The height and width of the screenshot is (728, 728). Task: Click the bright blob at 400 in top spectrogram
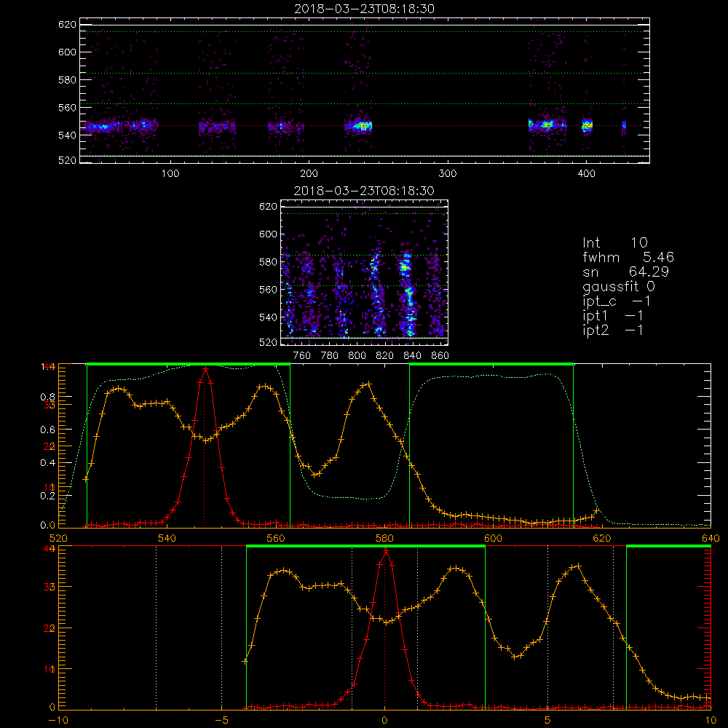(x=587, y=125)
